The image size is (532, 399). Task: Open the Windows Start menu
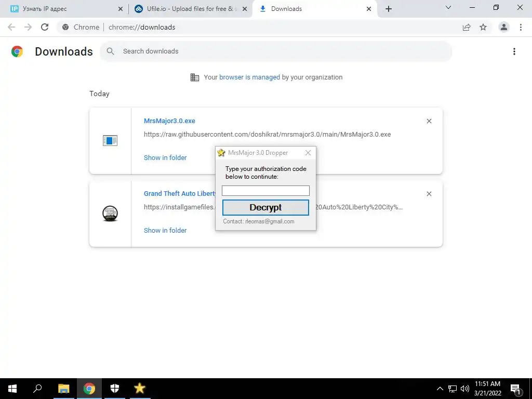pyautogui.click(x=12, y=389)
